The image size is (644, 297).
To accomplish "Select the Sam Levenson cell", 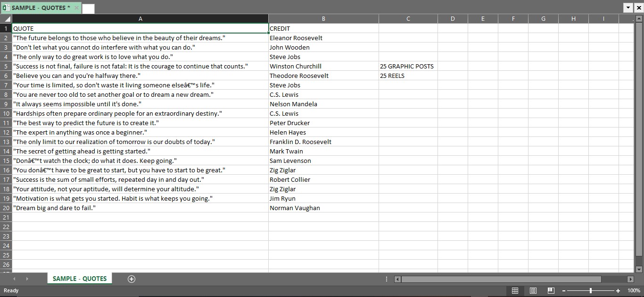I will [x=323, y=161].
